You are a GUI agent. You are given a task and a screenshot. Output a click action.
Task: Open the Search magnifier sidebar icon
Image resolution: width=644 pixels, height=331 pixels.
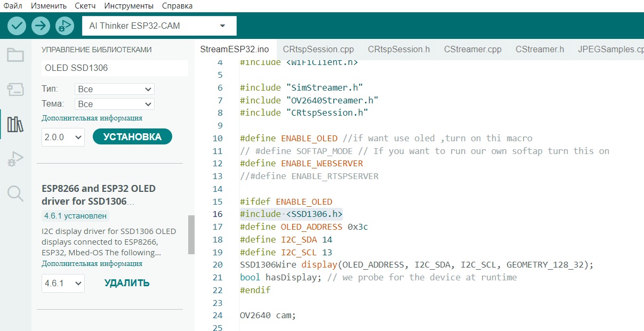[15, 193]
